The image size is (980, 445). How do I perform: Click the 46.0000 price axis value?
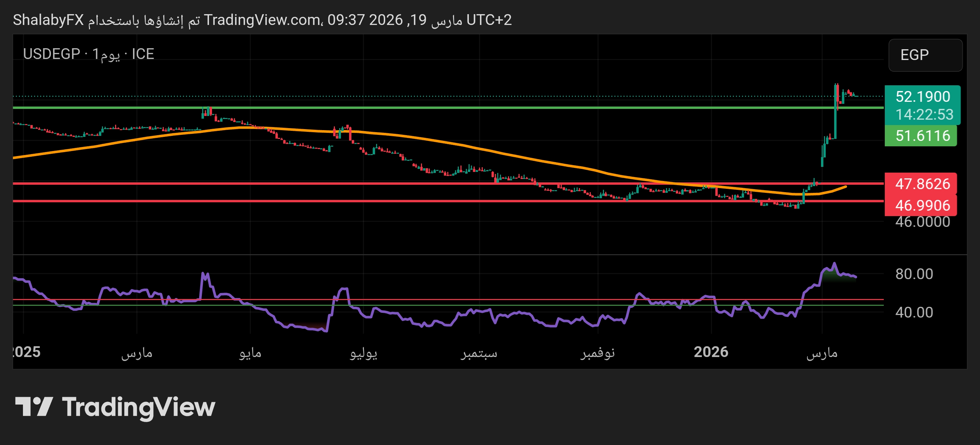point(922,222)
